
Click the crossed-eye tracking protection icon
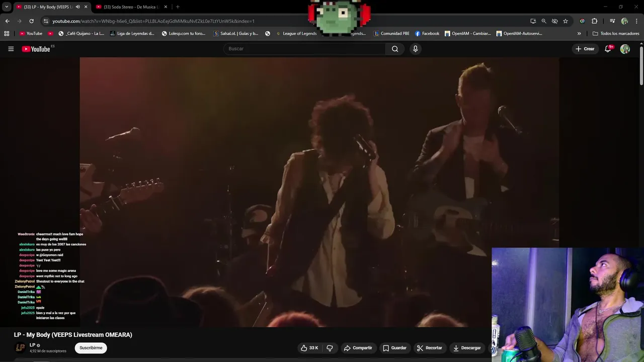(554, 21)
